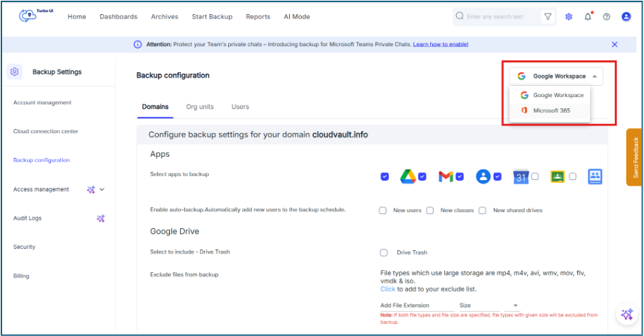Uncheck the checkbox before Gmail icon
This screenshot has width=644, height=336.
(422, 177)
